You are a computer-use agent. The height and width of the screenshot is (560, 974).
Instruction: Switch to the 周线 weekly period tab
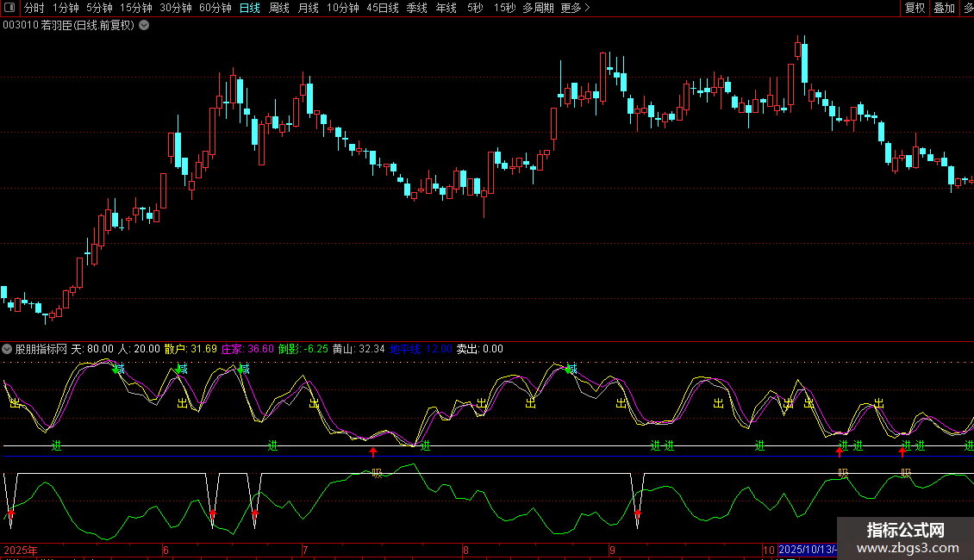(278, 8)
